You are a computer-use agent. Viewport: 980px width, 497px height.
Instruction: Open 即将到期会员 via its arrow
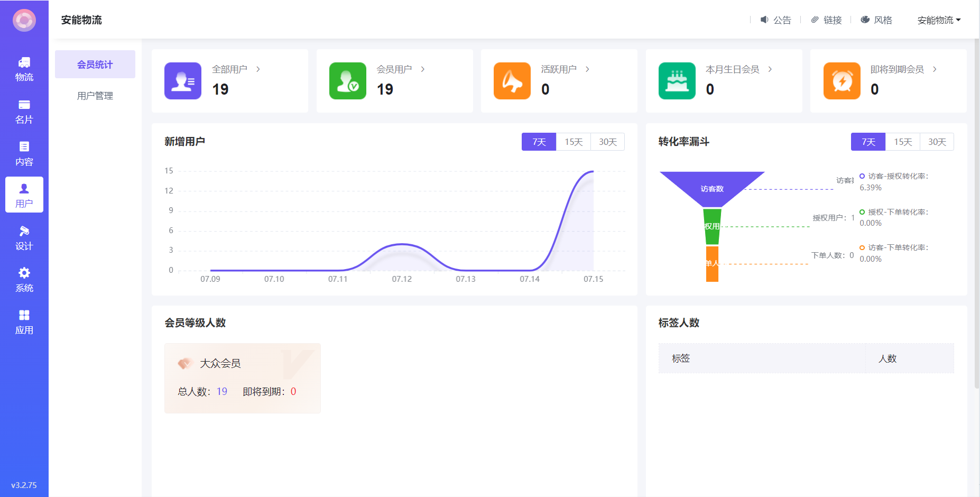[935, 69]
